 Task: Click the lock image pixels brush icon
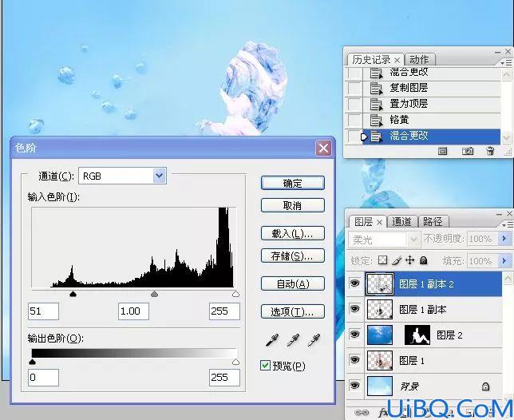397,260
